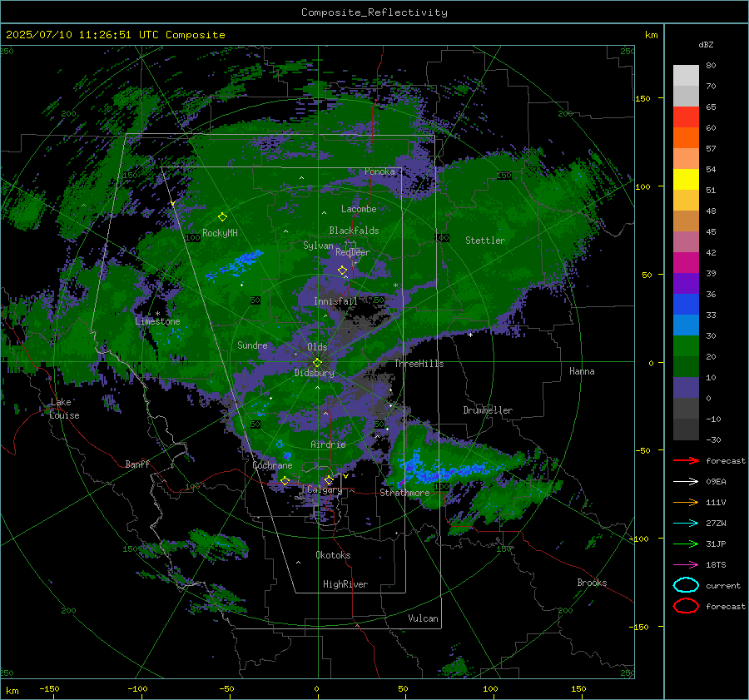Screen dimensions: 749x700
Task: Click the Limestone label
Action: click(x=157, y=321)
